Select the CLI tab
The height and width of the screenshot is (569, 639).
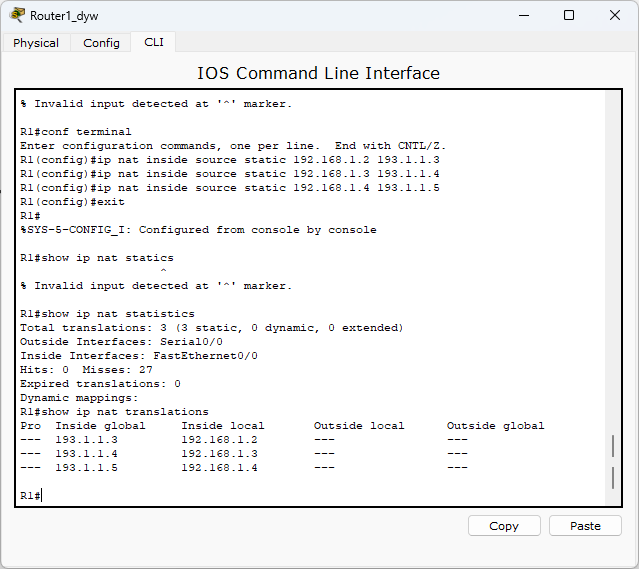pos(154,42)
